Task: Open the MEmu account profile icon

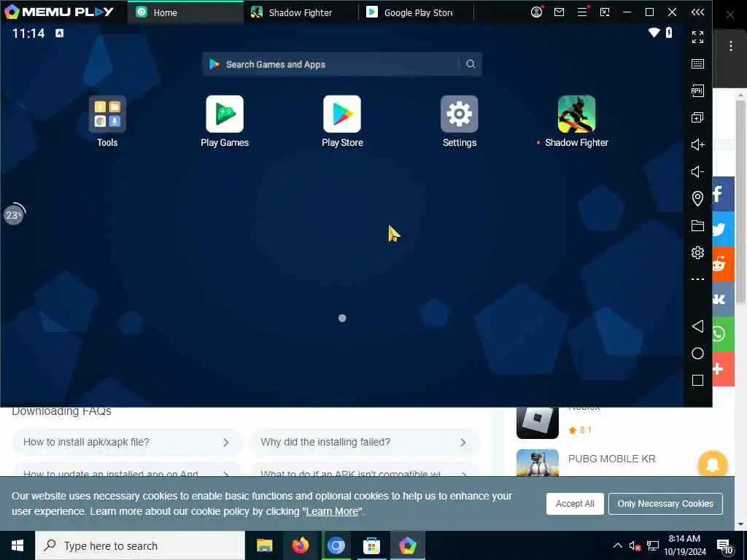Action: coord(536,12)
